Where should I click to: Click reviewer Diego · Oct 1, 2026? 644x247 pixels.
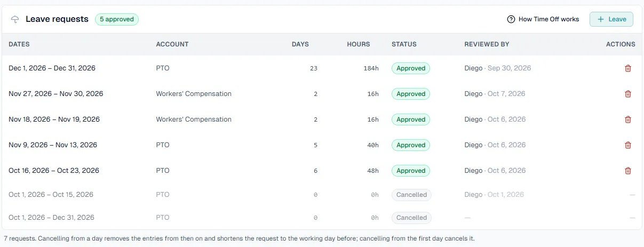pyautogui.click(x=494, y=195)
